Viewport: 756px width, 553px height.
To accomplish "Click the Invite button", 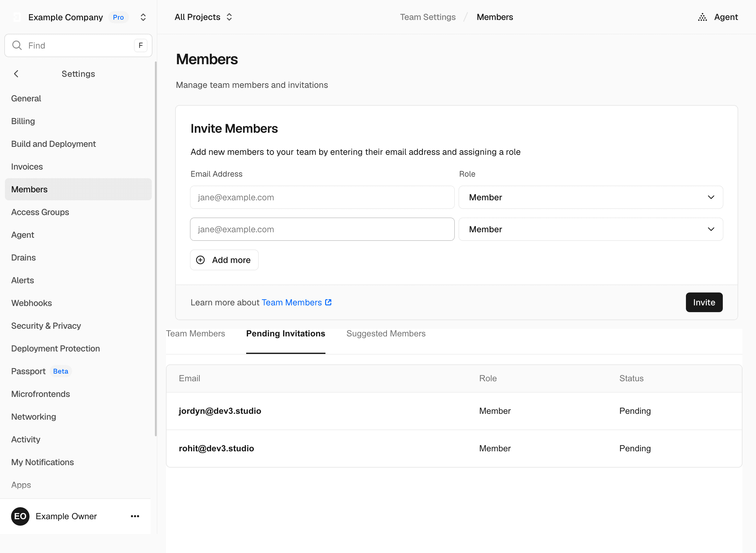I will coord(704,302).
